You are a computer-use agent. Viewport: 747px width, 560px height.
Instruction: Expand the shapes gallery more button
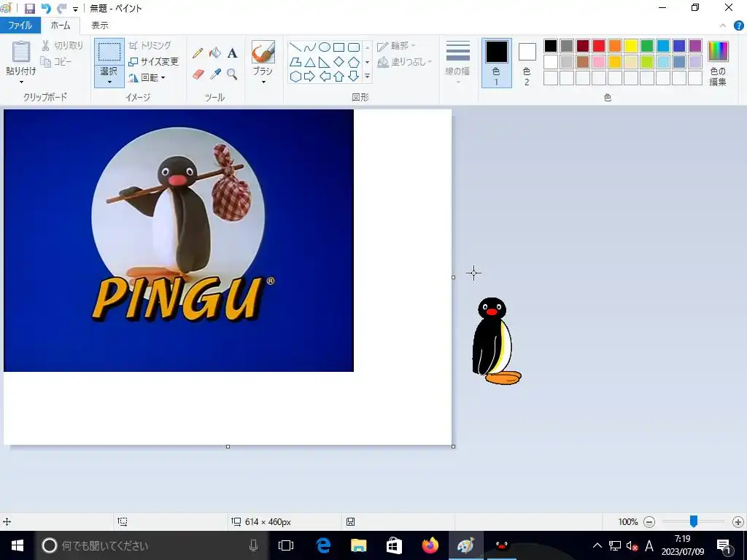click(368, 76)
